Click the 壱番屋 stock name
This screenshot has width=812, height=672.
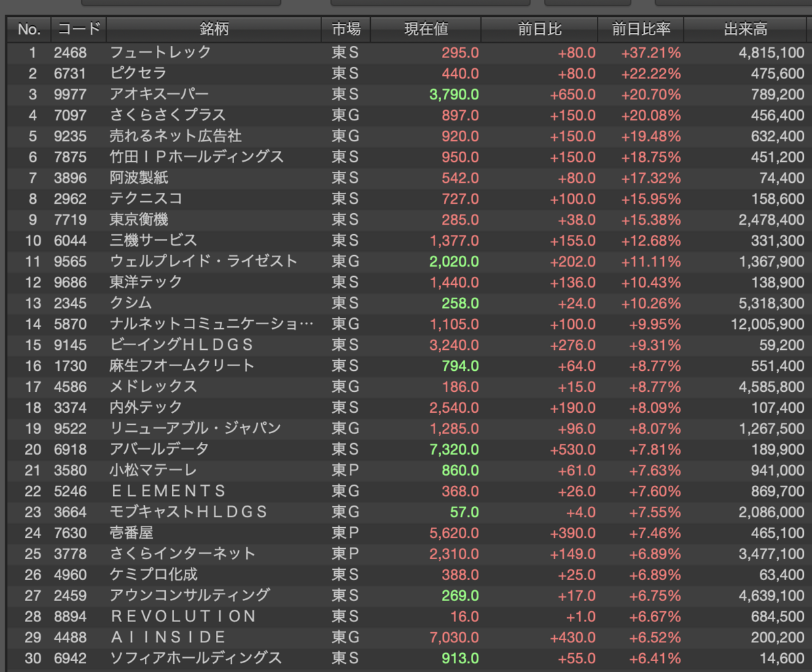(131, 533)
